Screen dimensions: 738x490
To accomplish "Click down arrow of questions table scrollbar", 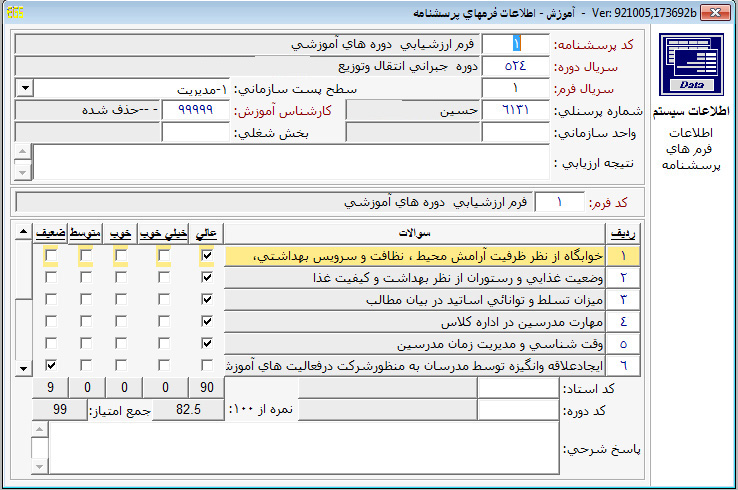I will (x=23, y=368).
